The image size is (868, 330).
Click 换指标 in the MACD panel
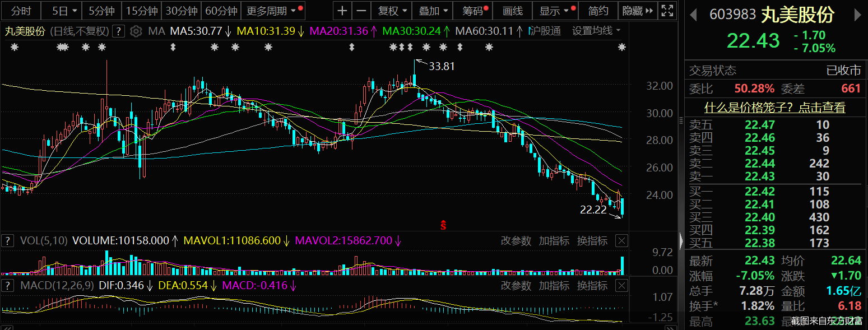592,286
